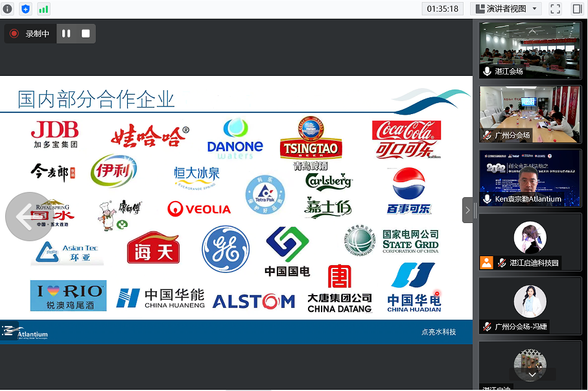The height and width of the screenshot is (391, 588).
Task: Click the Tetra Pak round logo
Action: [x=265, y=195]
